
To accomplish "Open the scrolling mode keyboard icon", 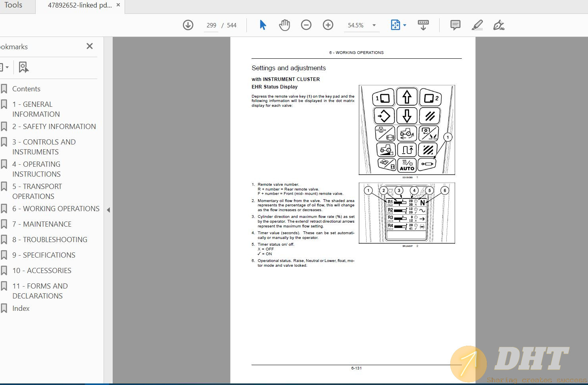I will tap(423, 25).
